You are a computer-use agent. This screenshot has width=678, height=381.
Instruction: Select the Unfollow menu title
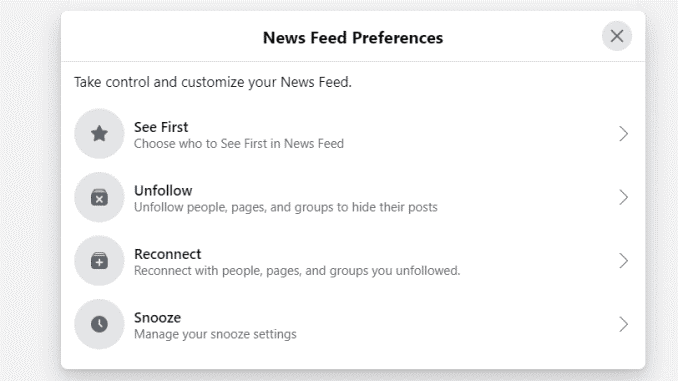(163, 191)
